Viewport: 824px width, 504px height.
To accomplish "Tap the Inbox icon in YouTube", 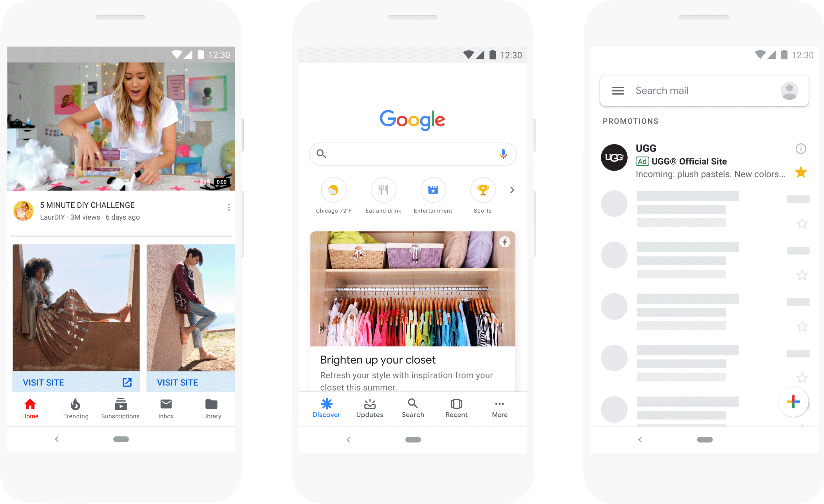I will coord(166,410).
